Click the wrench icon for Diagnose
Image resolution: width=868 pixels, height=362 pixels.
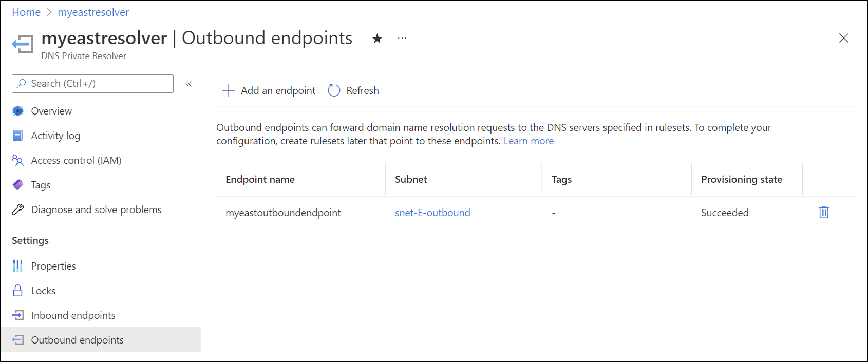(17, 209)
